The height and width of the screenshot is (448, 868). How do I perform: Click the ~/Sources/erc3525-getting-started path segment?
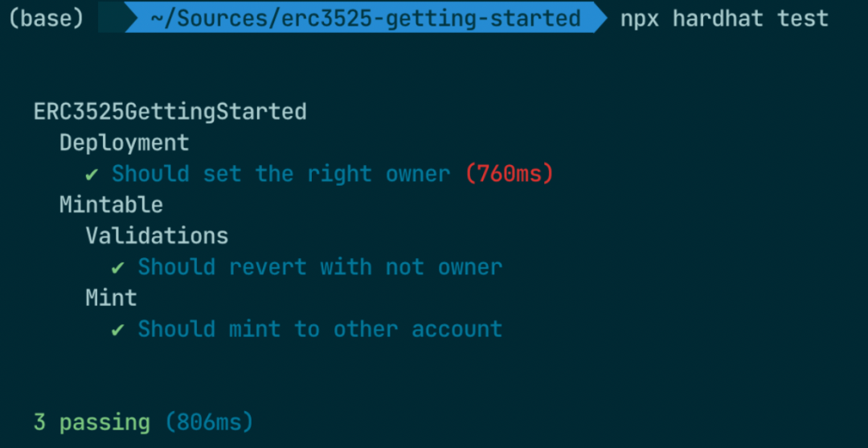[x=366, y=18]
